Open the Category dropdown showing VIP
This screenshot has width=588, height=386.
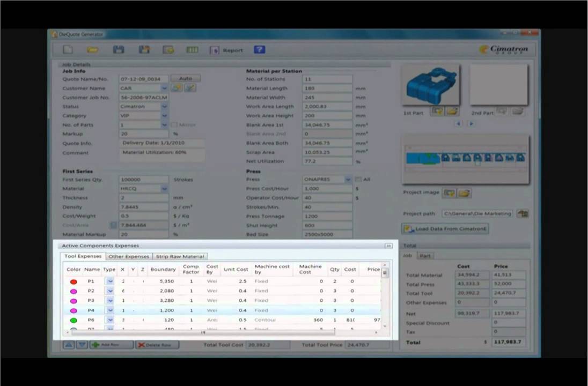click(164, 116)
